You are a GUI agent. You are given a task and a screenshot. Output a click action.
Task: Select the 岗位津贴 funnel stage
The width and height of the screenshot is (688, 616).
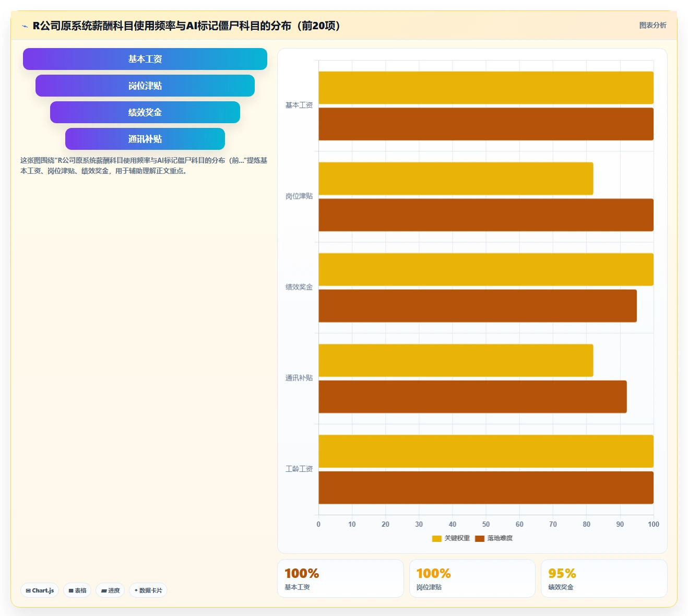click(145, 86)
